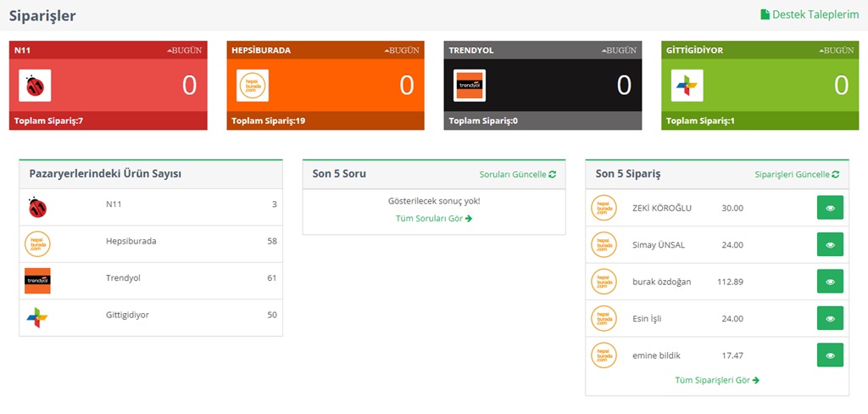Select customer name ZEKİ KÖROĞLU

(x=661, y=208)
